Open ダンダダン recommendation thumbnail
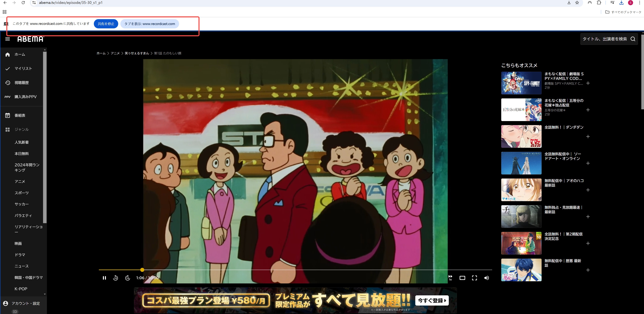The image size is (644, 314). (521, 137)
